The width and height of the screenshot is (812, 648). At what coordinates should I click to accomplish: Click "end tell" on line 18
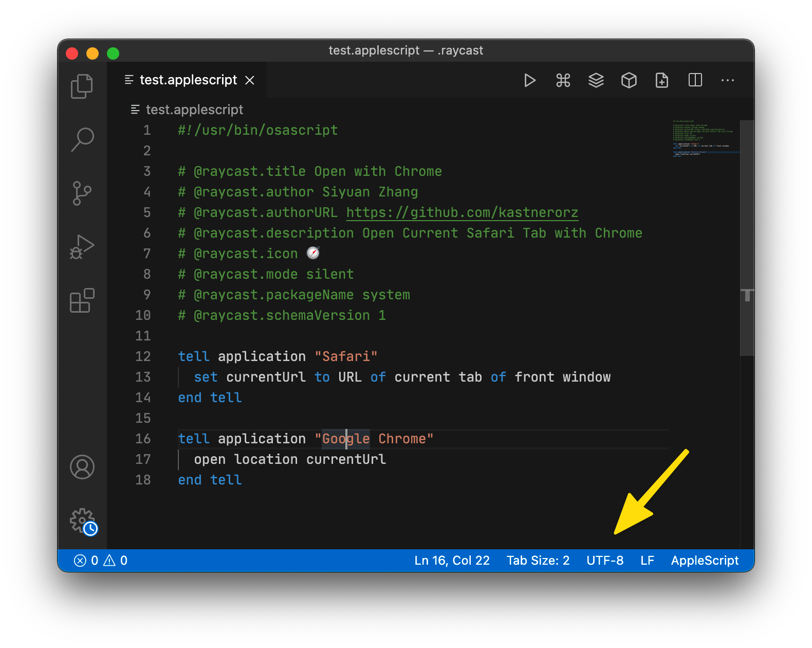[210, 480]
